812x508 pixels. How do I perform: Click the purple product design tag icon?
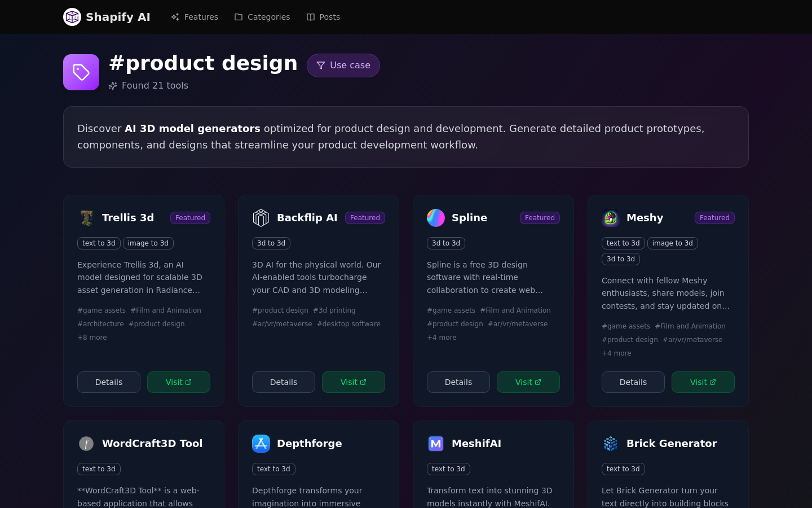(81, 72)
